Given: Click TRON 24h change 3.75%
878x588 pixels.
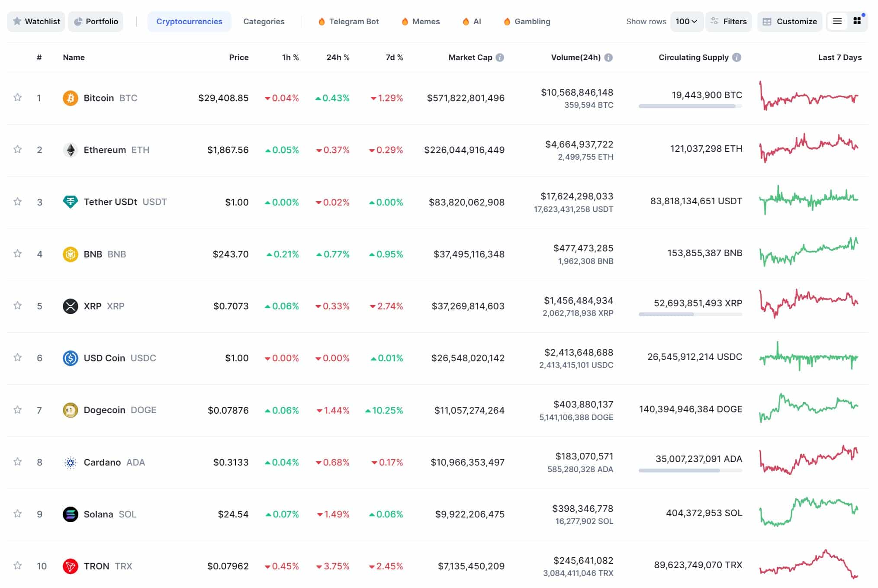Looking at the screenshot, I should click(333, 566).
